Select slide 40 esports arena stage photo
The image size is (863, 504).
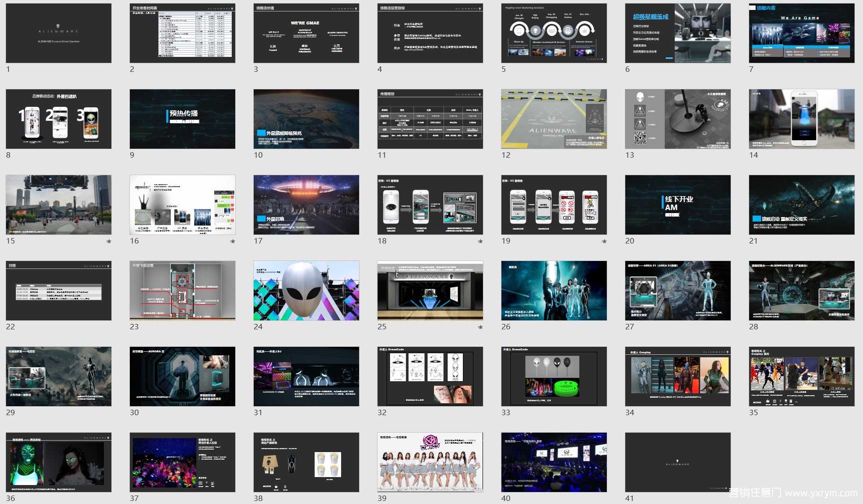[554, 462]
